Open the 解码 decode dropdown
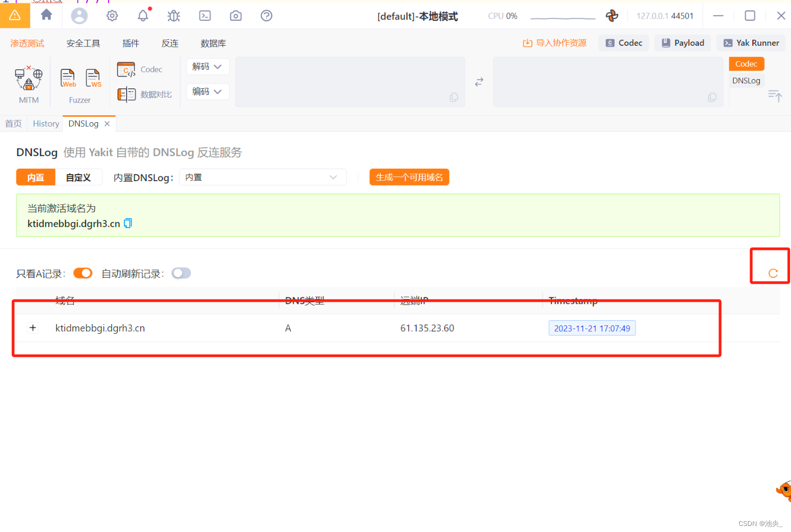This screenshot has height=532, width=791. point(207,67)
